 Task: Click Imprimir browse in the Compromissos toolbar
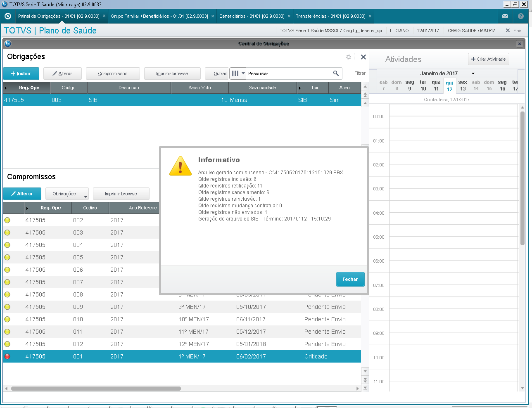click(x=121, y=194)
